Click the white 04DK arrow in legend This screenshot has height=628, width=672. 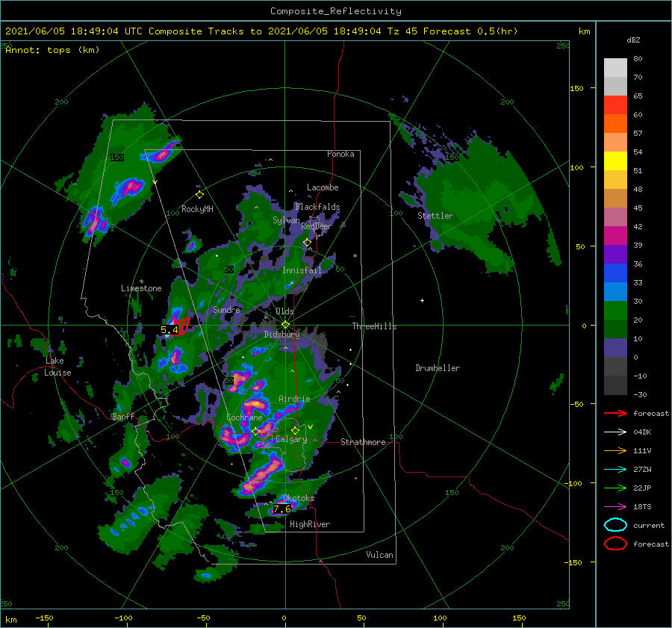(x=615, y=432)
